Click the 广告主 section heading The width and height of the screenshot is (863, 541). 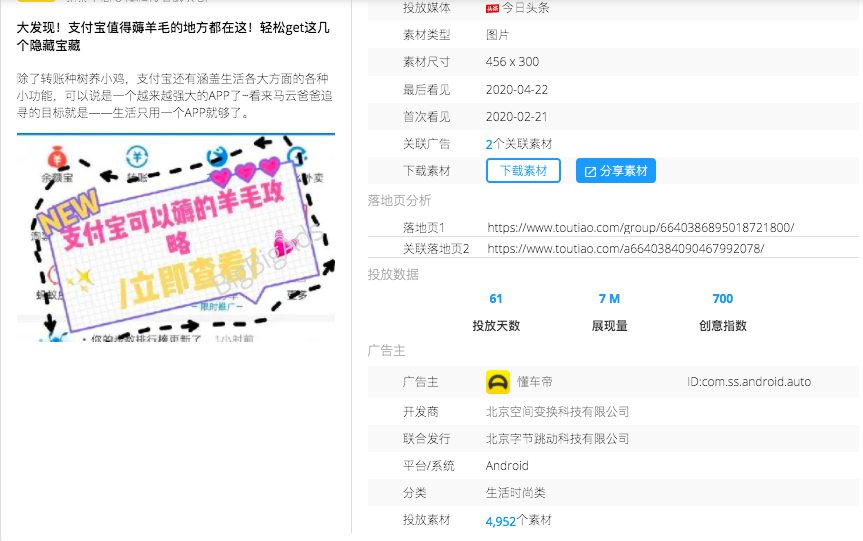pyautogui.click(x=386, y=351)
